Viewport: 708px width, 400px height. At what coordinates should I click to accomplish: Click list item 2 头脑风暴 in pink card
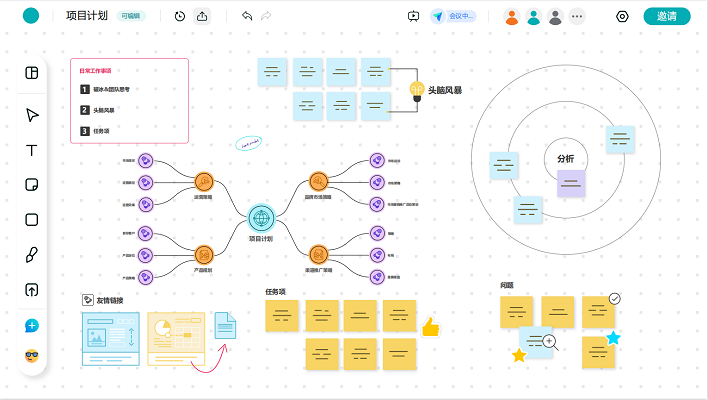pos(97,110)
